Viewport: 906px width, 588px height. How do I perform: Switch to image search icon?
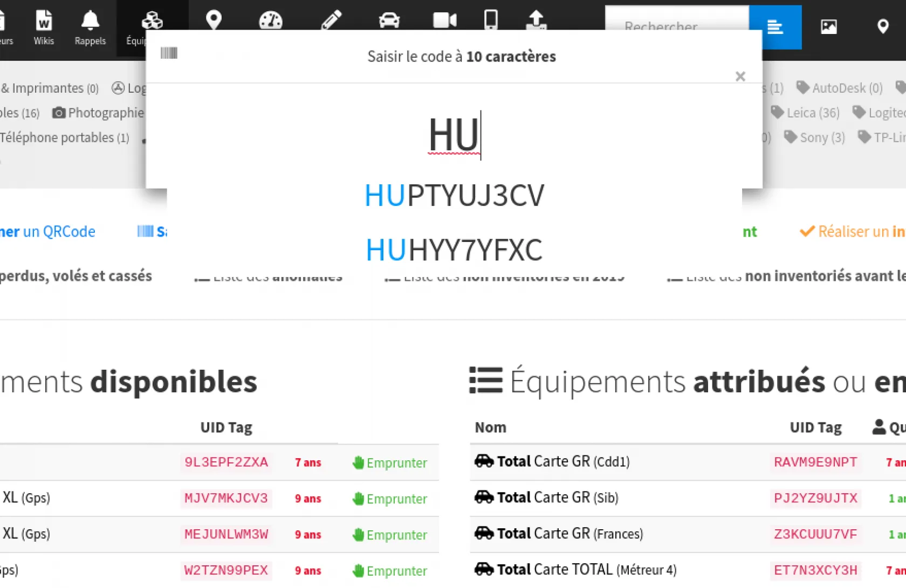click(828, 27)
